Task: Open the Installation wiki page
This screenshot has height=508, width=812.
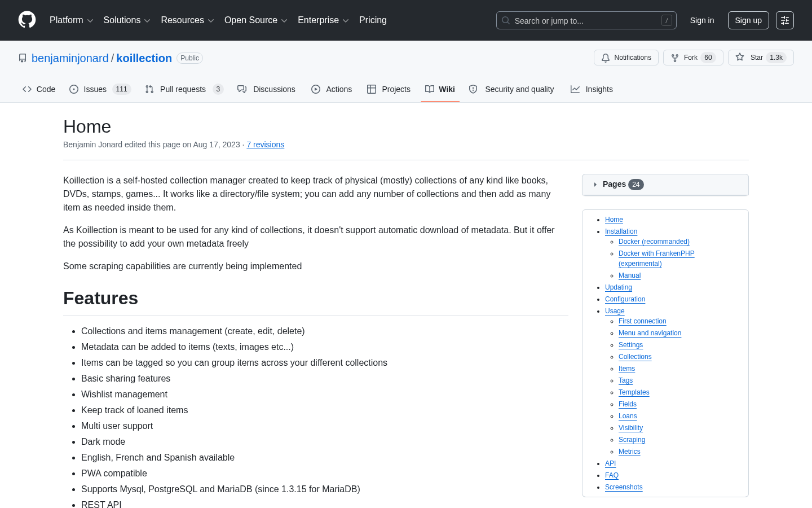Action: click(x=621, y=231)
